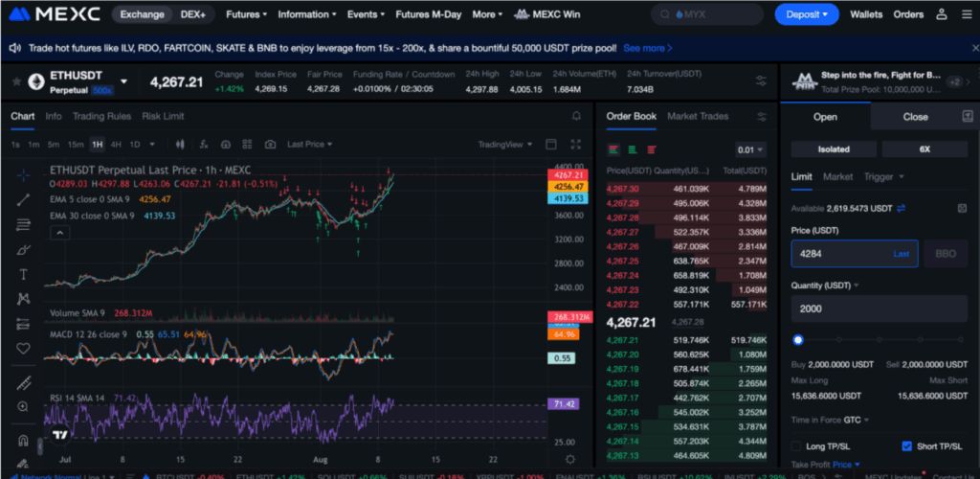
Task: Switch to DEX+ mode
Action: click(x=193, y=14)
